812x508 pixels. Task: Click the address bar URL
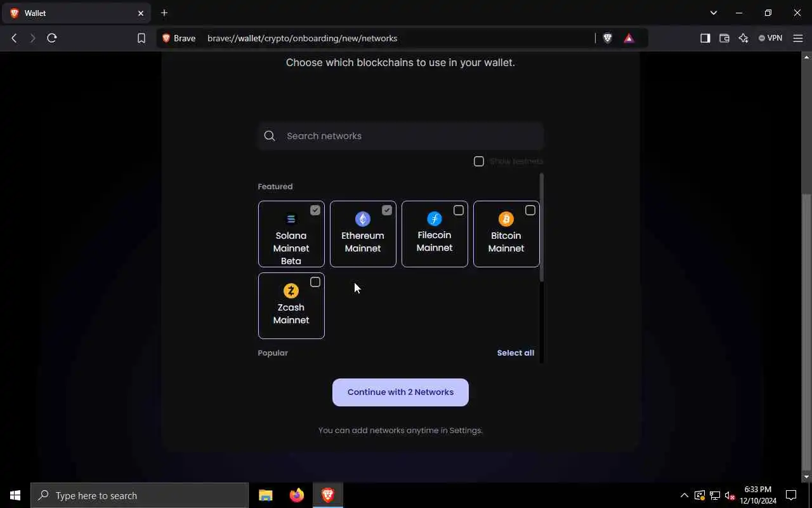point(302,38)
